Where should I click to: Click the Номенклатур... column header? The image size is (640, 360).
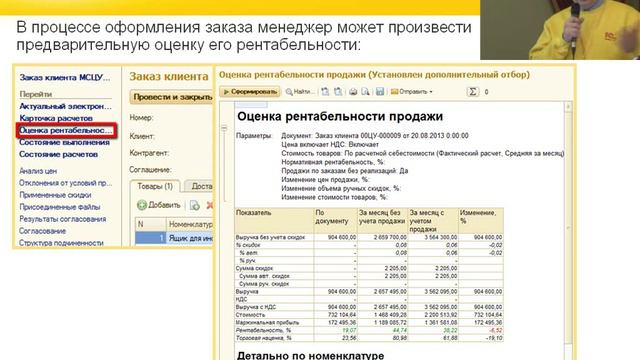tap(190, 224)
